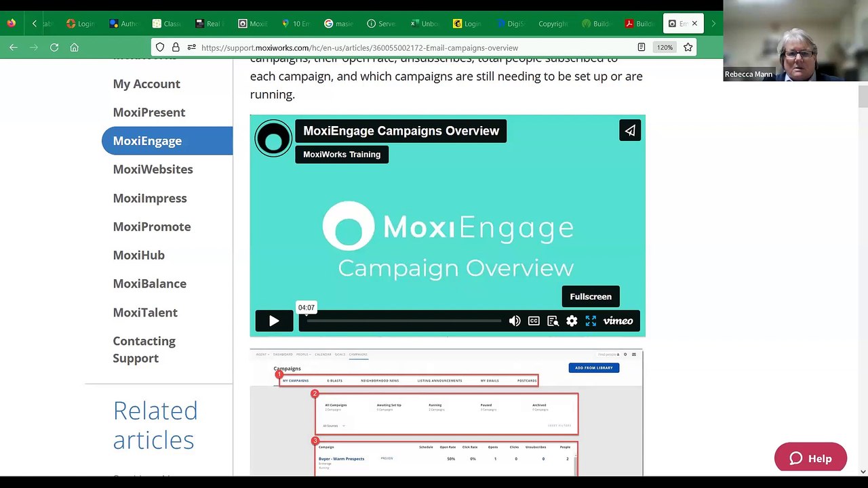Click the Firefox logo at top-left
This screenshot has width=868, height=488.
(x=12, y=23)
